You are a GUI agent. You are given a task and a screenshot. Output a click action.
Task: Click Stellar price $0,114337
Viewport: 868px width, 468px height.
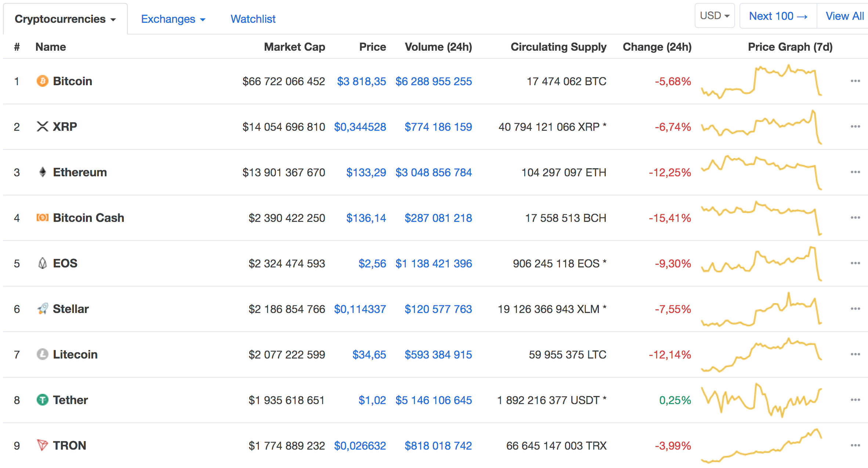[x=360, y=309]
